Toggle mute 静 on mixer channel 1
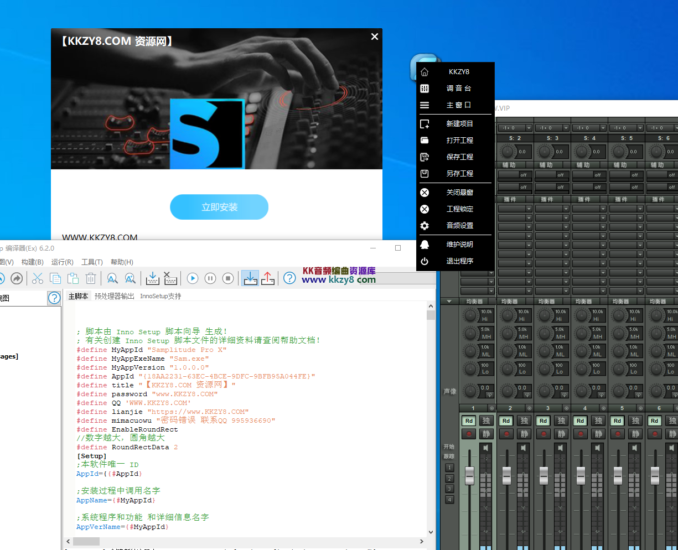The image size is (678, 550). click(x=486, y=434)
